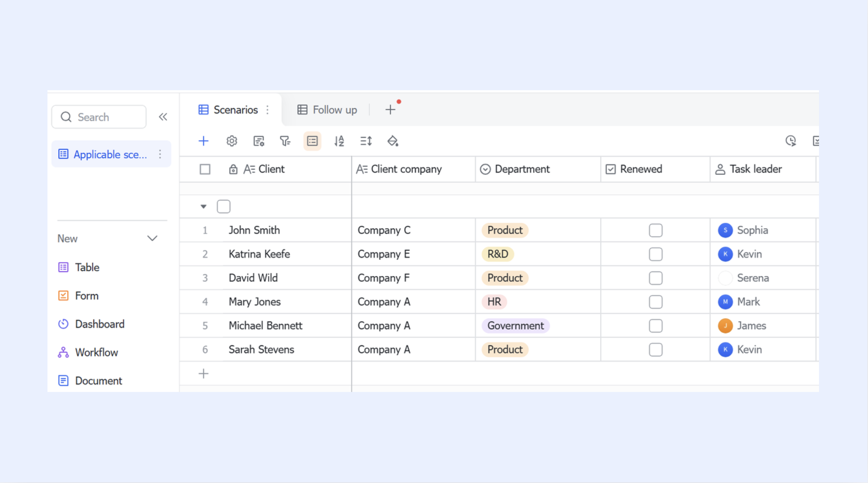Open the history clock icon in toolbar
Viewport: 868px width, 483px height.
click(x=791, y=141)
